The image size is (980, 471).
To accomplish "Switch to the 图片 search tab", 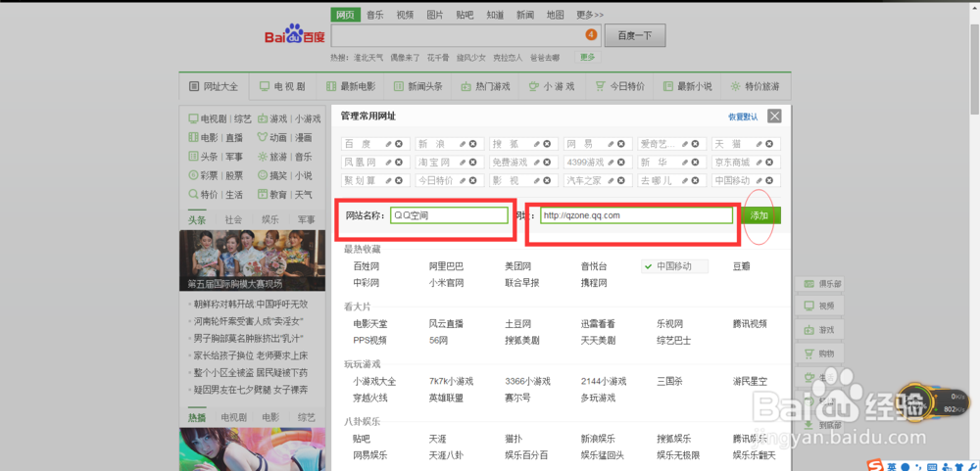I will [435, 15].
